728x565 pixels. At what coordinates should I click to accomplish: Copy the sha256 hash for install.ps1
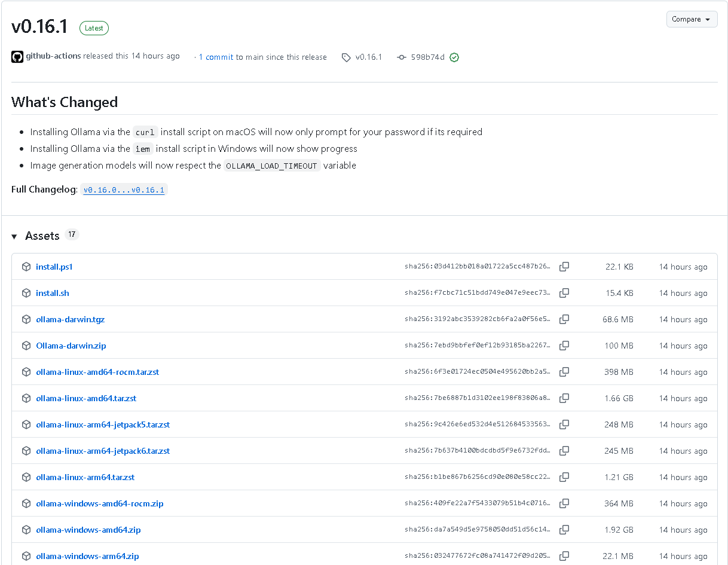coord(564,267)
